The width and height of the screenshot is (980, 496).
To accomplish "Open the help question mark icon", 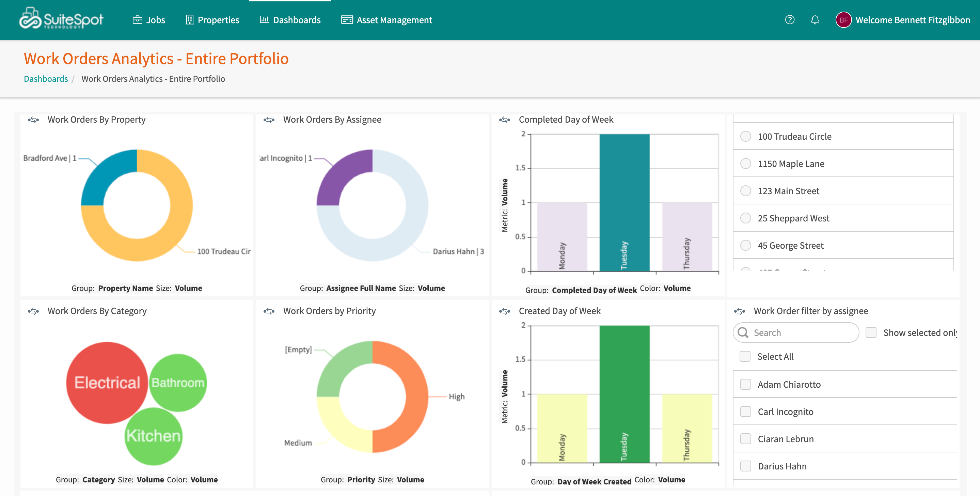I will [790, 20].
